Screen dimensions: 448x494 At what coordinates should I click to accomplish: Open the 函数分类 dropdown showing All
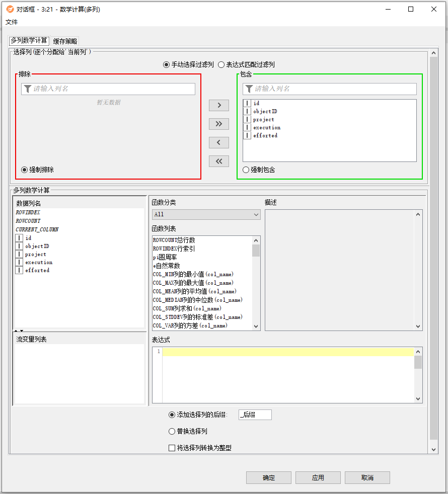tap(206, 214)
